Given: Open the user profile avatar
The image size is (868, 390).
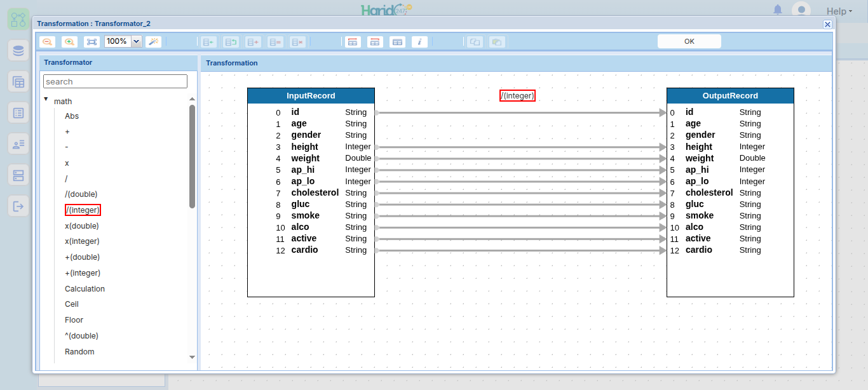Looking at the screenshot, I should point(801,10).
